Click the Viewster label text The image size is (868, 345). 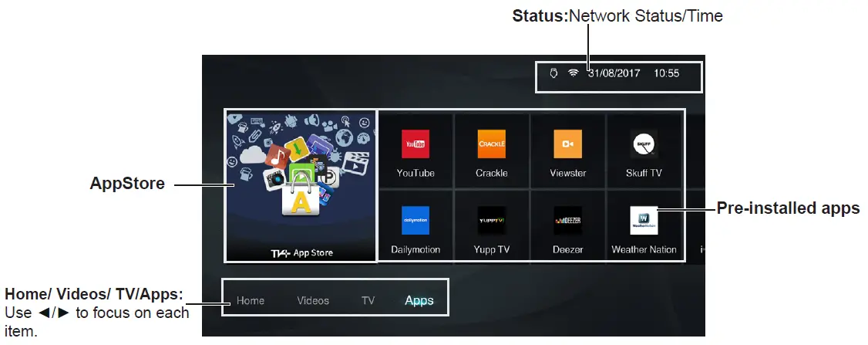point(568,173)
